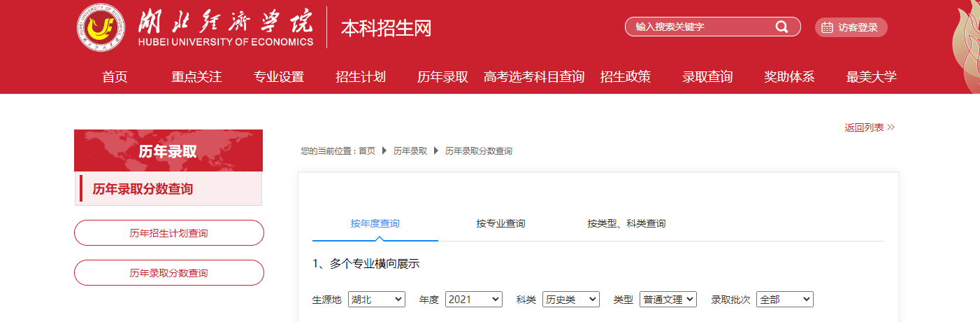Click the visitor login calendar icon
The height and width of the screenshot is (322, 980).
(x=827, y=27)
